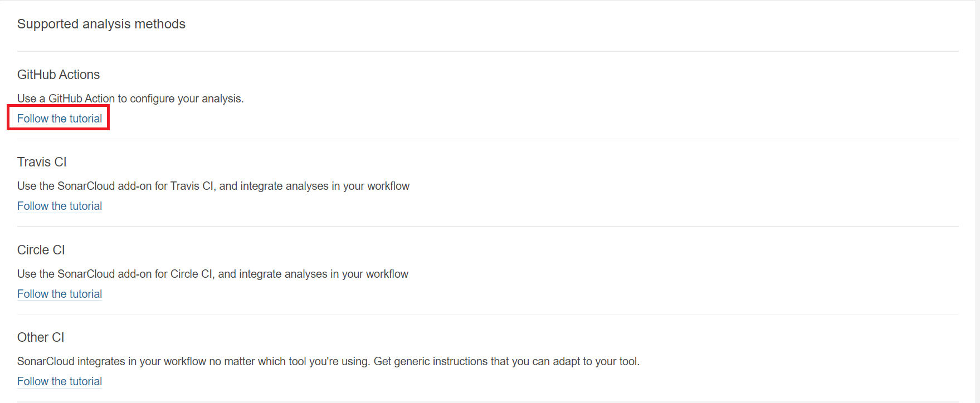This screenshot has height=403, width=980.
Task: Click 'Use a GitHub Action to configure your analysis.' text
Action: point(130,99)
